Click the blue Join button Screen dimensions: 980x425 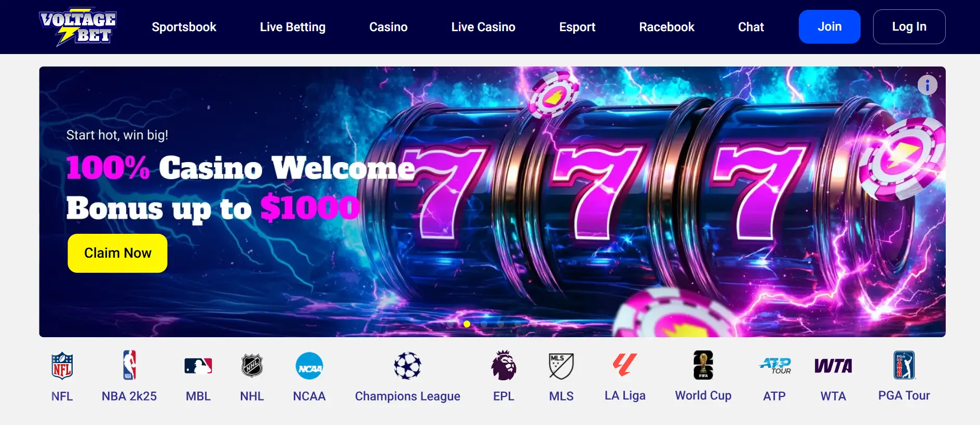click(829, 26)
